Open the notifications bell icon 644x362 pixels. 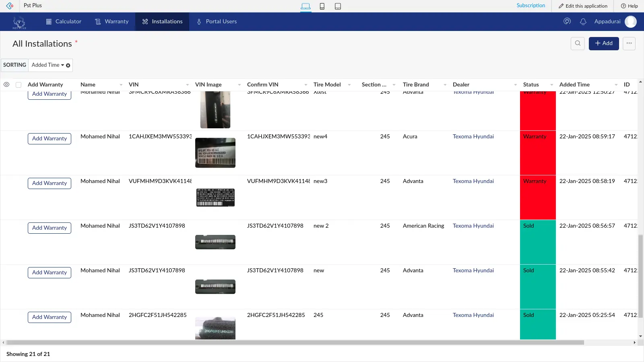[583, 21]
